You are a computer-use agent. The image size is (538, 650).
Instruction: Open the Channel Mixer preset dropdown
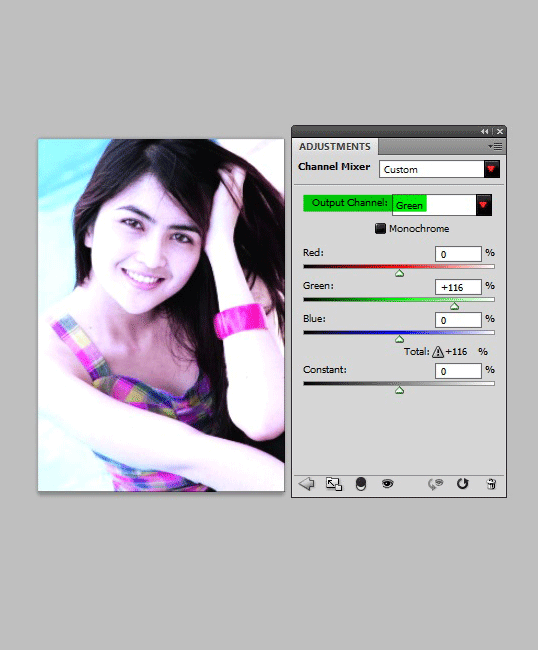click(x=492, y=169)
